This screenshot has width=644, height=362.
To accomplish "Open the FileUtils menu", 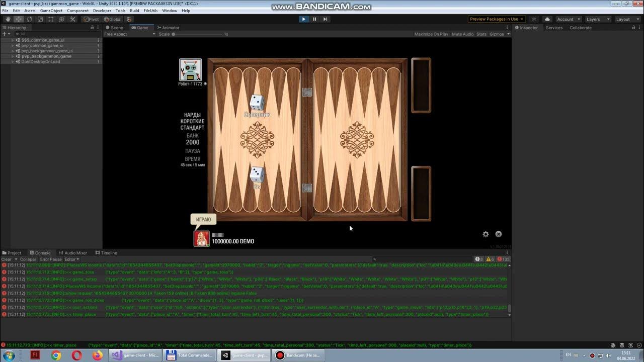I will click(x=150, y=11).
